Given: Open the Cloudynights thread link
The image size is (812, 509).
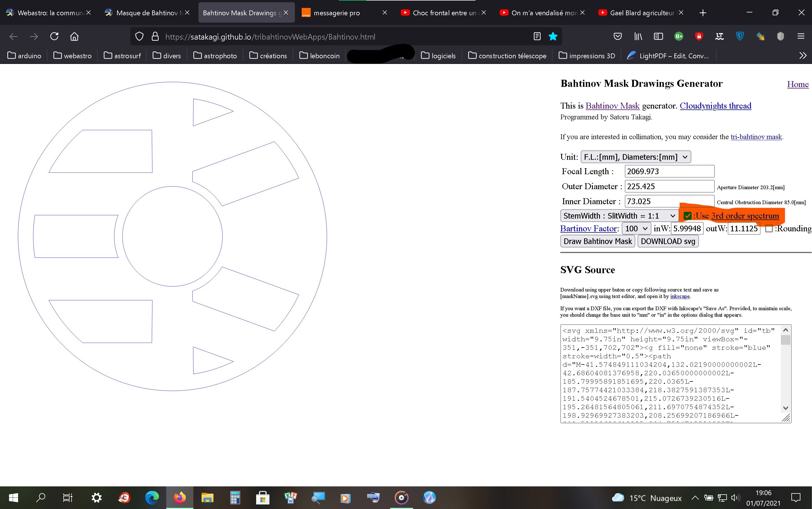Looking at the screenshot, I should [715, 106].
